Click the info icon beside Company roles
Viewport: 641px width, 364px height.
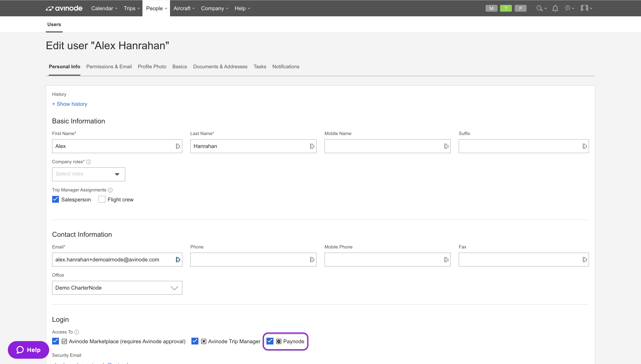pyautogui.click(x=88, y=162)
